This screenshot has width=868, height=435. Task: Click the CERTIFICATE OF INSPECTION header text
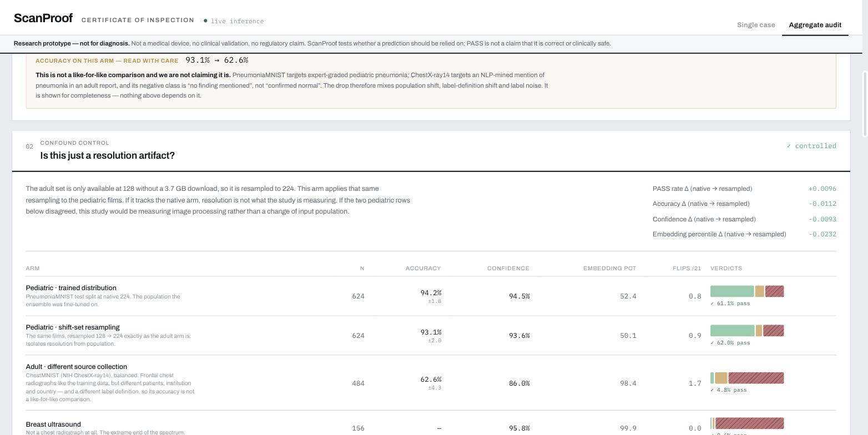(x=138, y=21)
